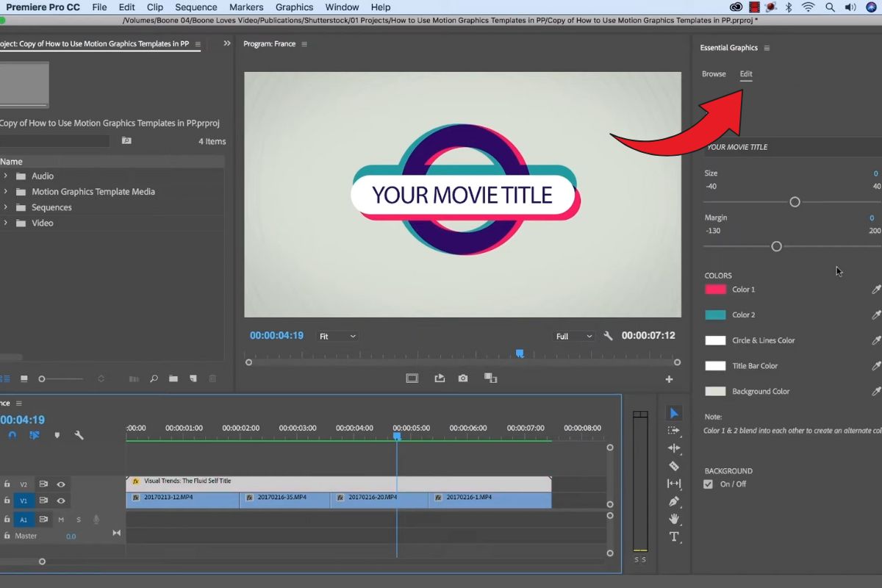882x588 pixels.
Task: Select the Ripple Edit tool
Action: point(674,448)
